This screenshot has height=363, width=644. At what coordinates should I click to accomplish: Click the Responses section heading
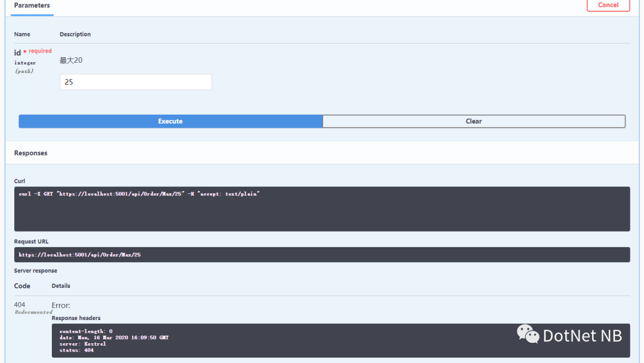31,153
